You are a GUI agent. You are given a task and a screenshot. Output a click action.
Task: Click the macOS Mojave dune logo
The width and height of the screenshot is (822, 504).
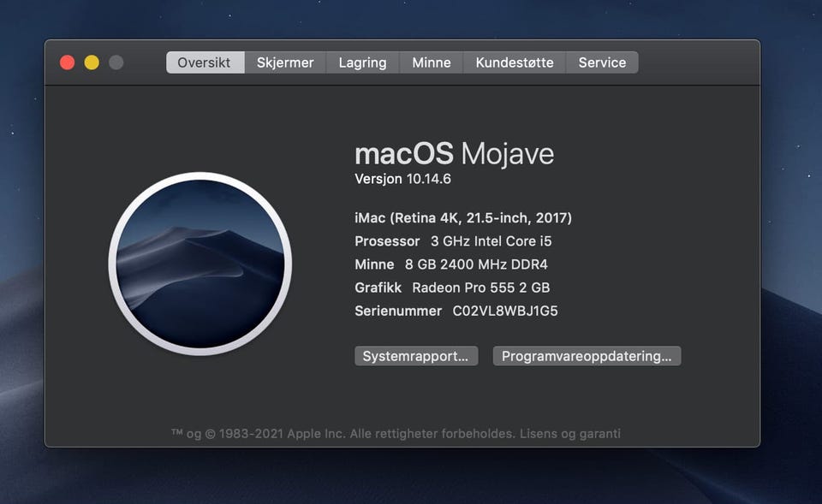[x=200, y=264]
